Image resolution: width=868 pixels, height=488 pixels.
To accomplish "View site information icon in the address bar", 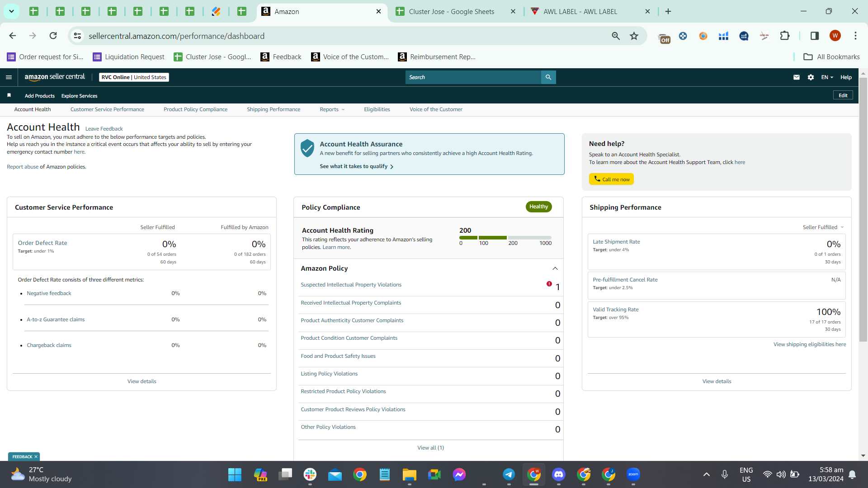I will (x=78, y=36).
